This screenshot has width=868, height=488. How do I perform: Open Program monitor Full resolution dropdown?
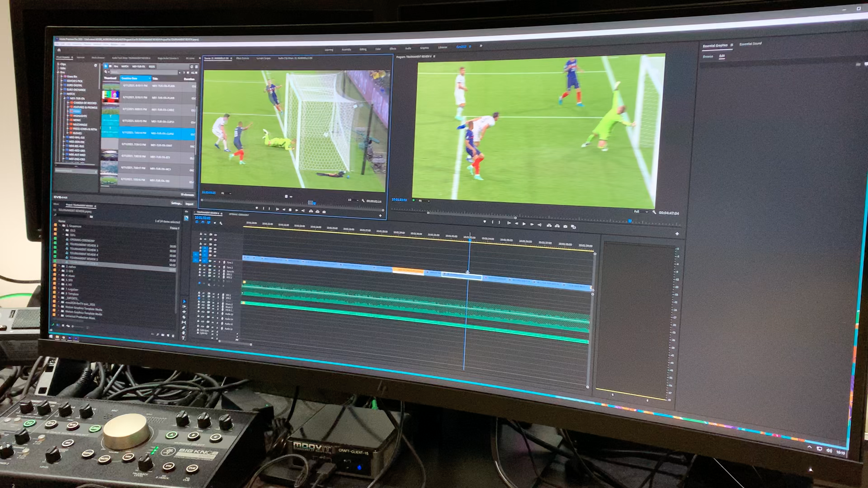coord(641,211)
